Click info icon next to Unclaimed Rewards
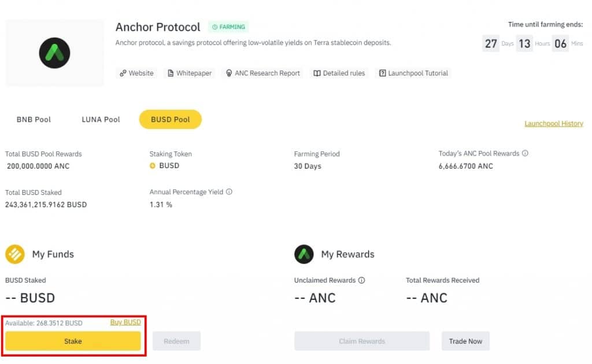The height and width of the screenshot is (364, 592). [x=362, y=280]
